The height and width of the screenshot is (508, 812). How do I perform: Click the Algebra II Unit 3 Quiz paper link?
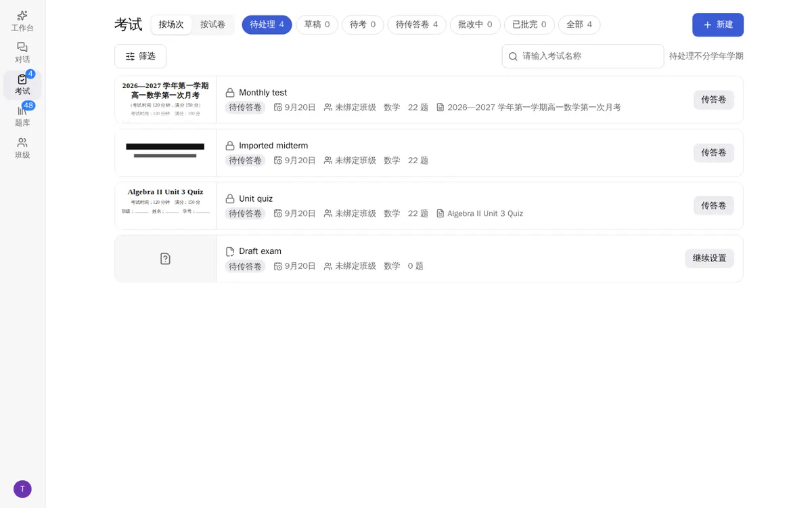(x=485, y=213)
